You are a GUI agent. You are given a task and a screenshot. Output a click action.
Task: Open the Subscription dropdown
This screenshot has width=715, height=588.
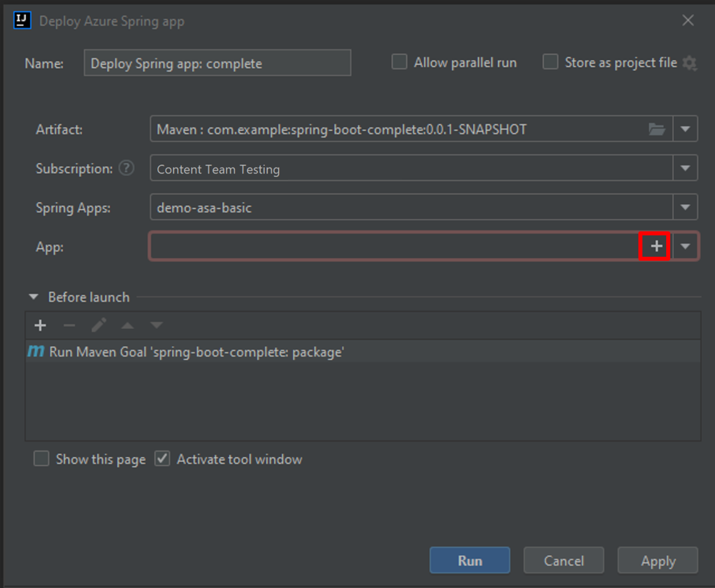686,168
